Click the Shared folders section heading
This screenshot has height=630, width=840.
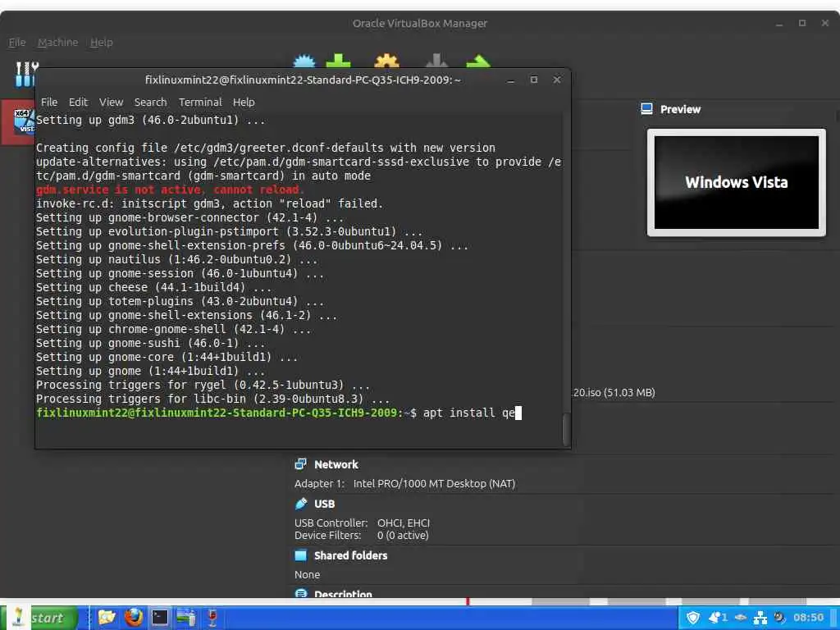click(x=350, y=555)
